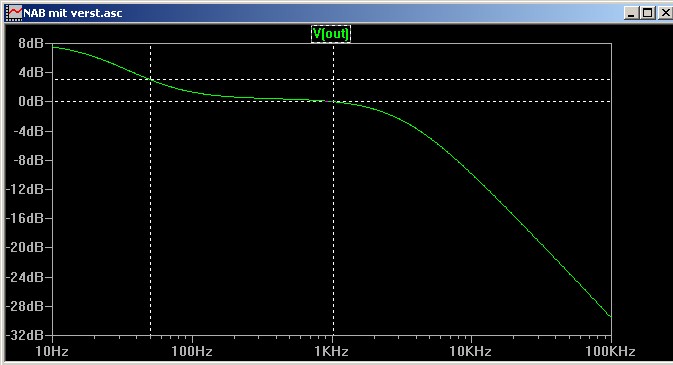The height and width of the screenshot is (365, 673).
Task: Click the 10Hz horizontal axis label
Action: point(52,351)
